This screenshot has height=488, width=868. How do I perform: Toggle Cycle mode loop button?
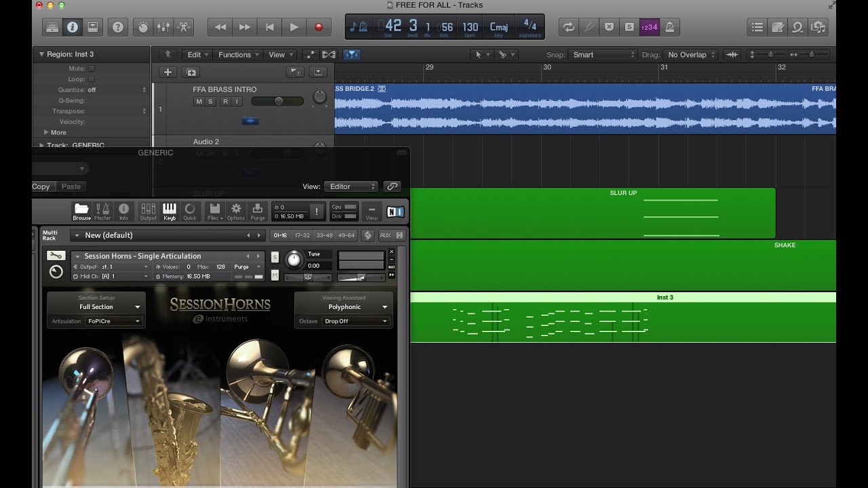click(568, 27)
